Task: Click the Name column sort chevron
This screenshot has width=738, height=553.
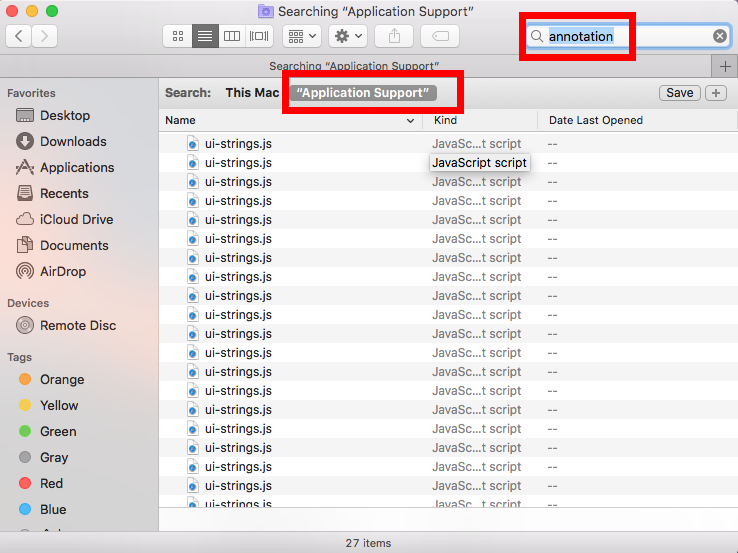Action: click(x=411, y=121)
